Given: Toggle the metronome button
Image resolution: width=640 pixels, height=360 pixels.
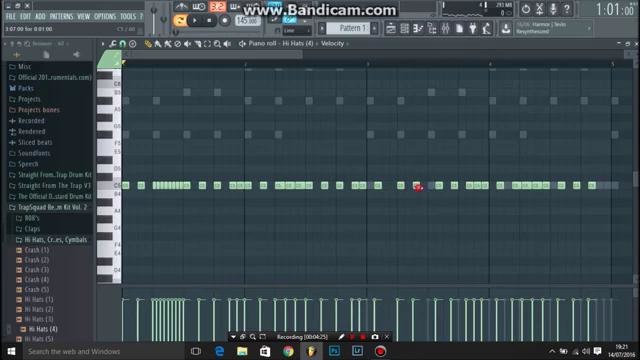Looking at the screenshot, I should click(181, 7).
